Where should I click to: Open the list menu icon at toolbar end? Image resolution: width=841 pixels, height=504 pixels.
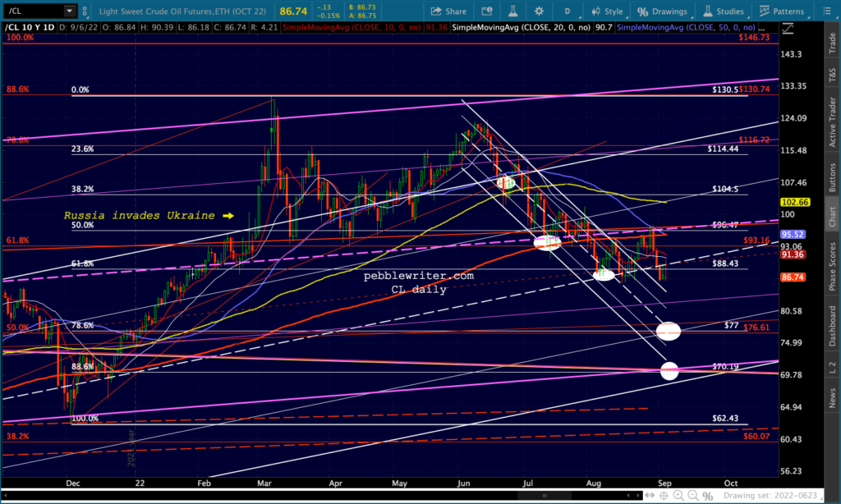(x=827, y=11)
